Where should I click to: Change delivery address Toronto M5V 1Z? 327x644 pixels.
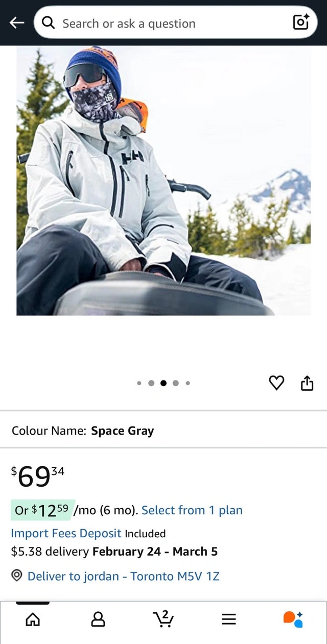[124, 576]
